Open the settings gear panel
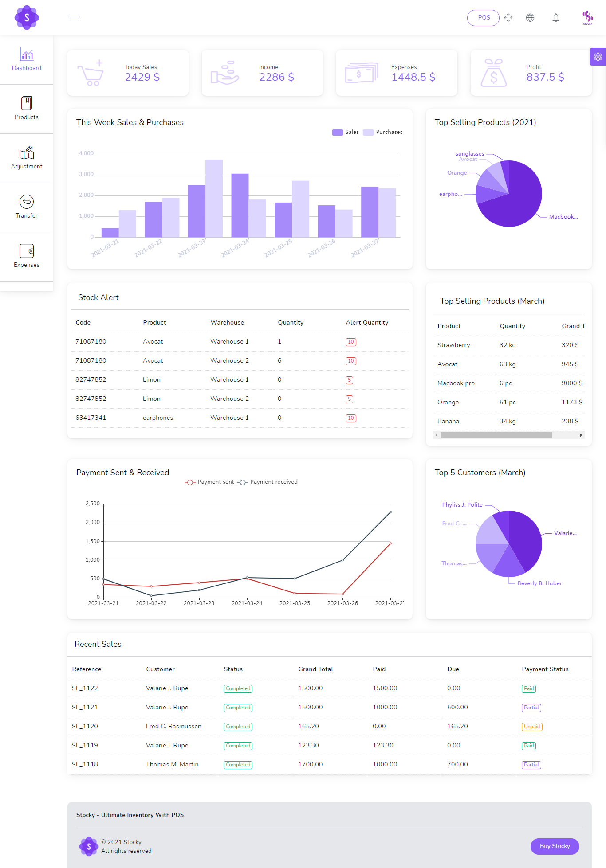The image size is (606, 868). [x=598, y=57]
